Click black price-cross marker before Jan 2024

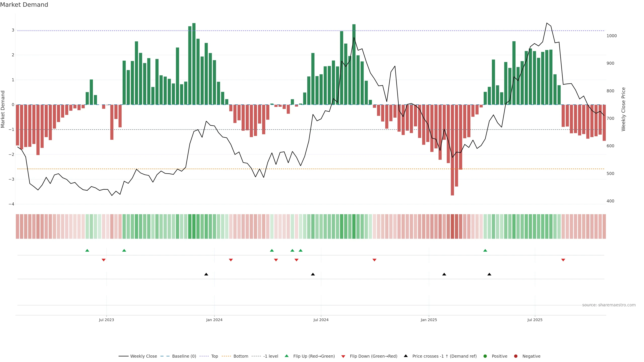[x=206, y=274]
